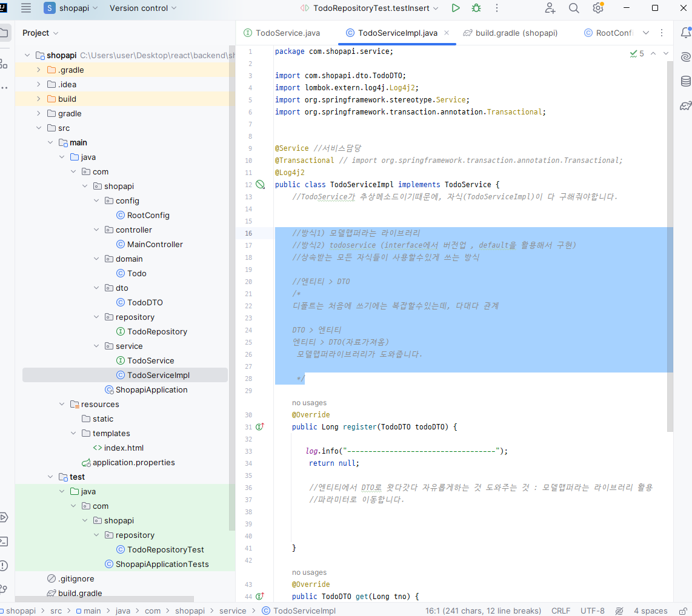This screenshot has width=692, height=616.
Task: Click the editor vertical scrollbar
Action: click(x=670, y=247)
